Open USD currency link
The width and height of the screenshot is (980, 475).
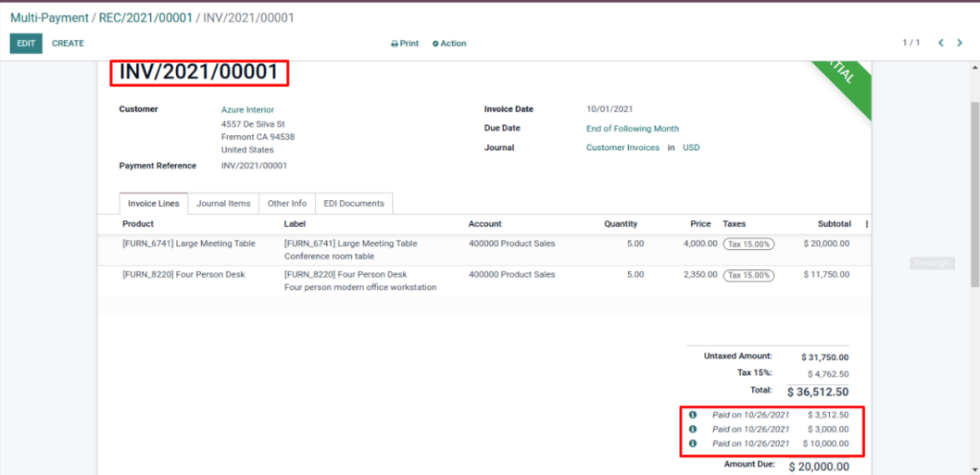tap(691, 147)
